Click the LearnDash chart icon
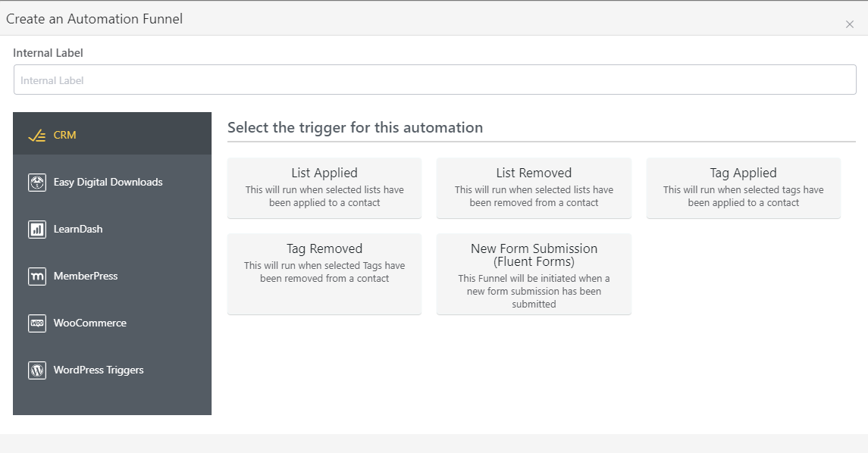 click(x=36, y=229)
